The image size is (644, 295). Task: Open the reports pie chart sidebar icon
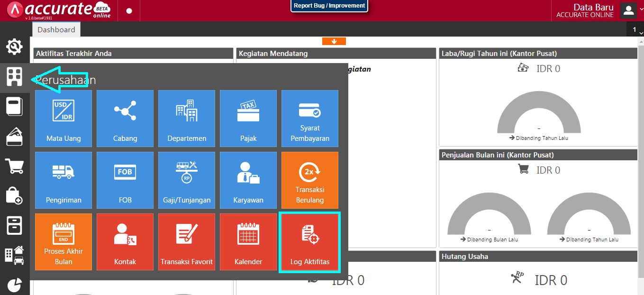pos(14,285)
